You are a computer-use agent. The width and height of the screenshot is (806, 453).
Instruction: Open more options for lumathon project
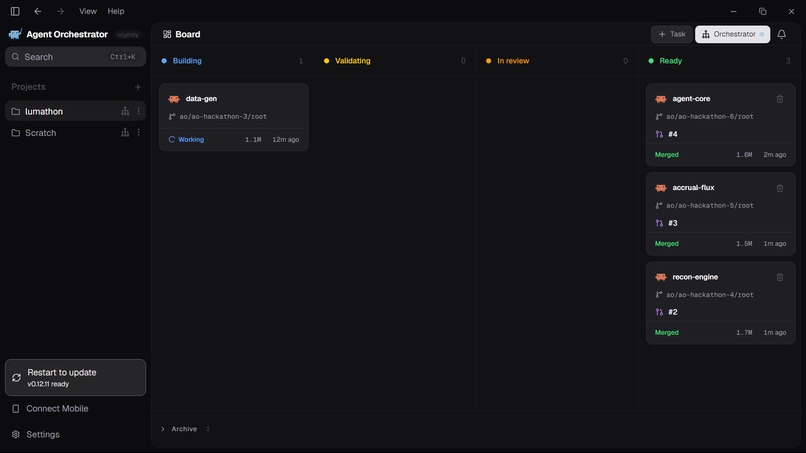(138, 111)
